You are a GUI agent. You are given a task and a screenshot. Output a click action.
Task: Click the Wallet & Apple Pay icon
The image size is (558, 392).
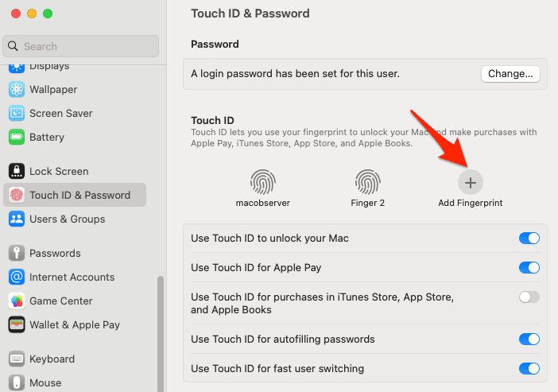click(x=17, y=324)
